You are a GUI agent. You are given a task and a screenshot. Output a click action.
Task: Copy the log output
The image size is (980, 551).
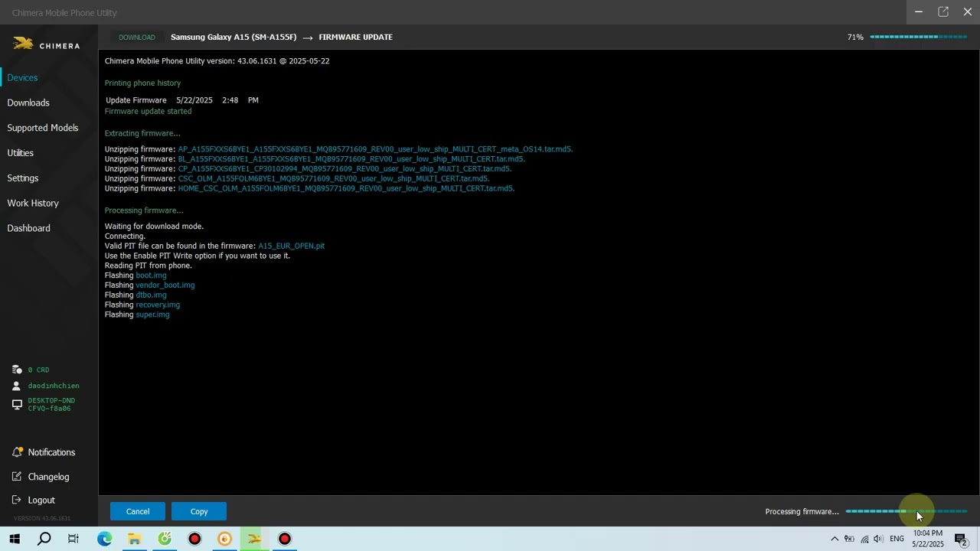point(199,511)
